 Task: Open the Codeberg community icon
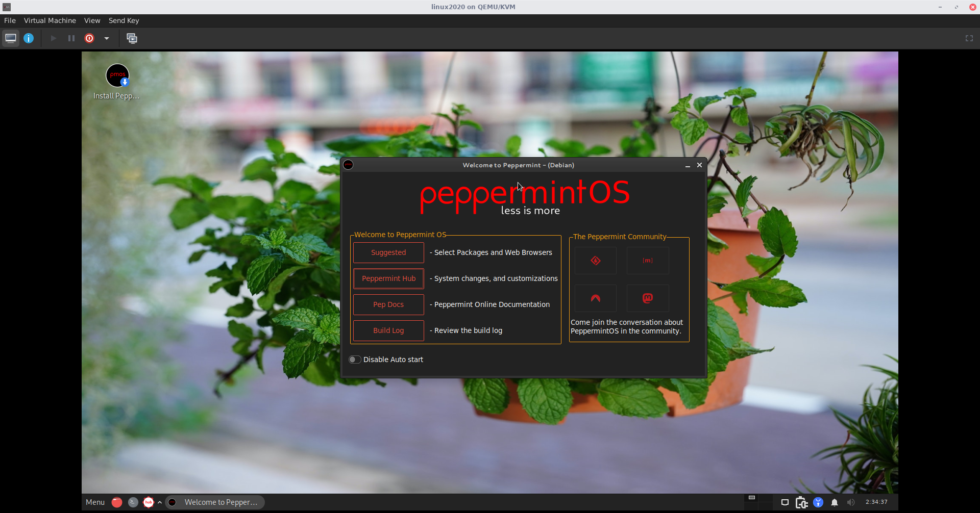pos(595,260)
